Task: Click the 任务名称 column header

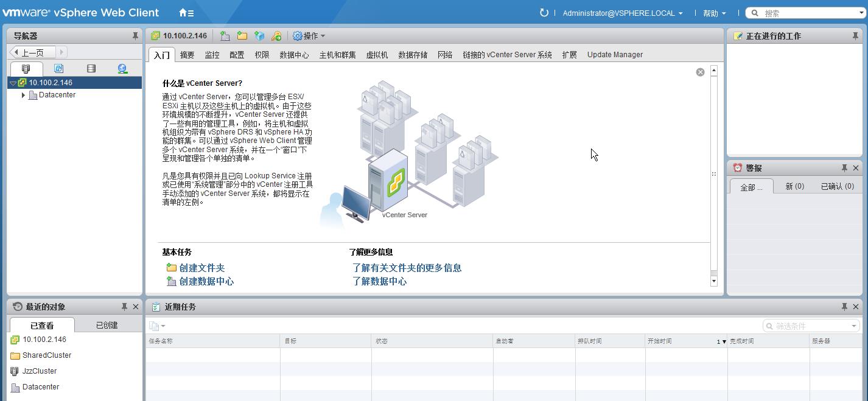Action: [213, 341]
